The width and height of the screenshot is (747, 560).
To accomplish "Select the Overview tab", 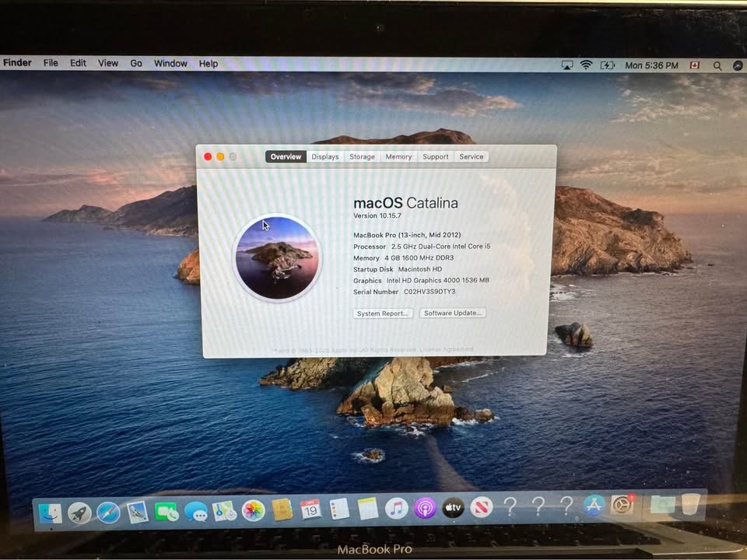I will pos(286,156).
